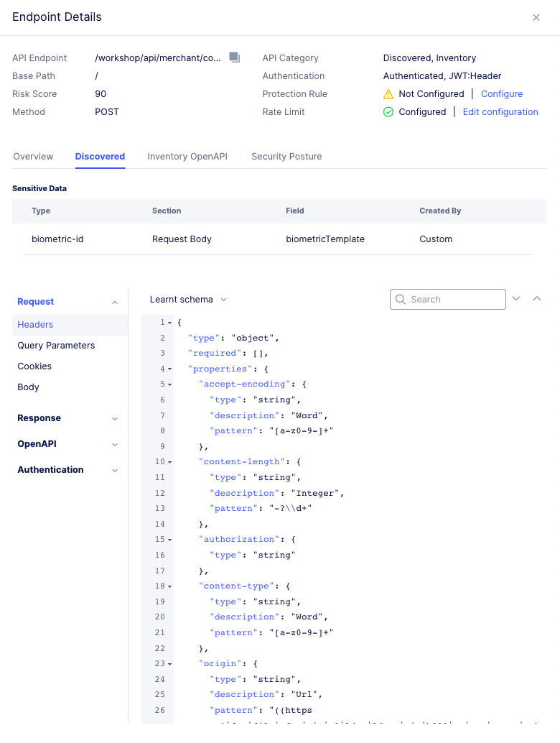Screen dimensions: 560x743
Task: Jump to previous search result arrow
Action: [536, 299]
